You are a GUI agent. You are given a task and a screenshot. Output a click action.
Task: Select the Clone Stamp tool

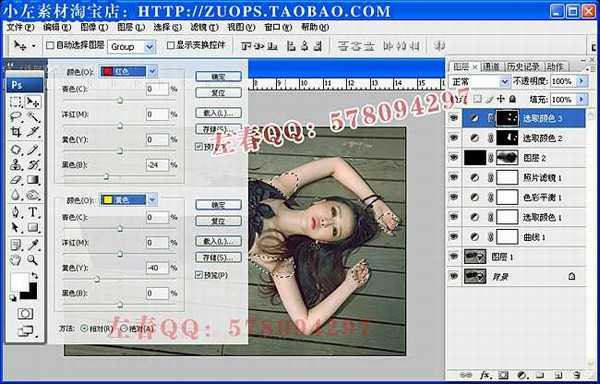pyautogui.click(x=16, y=165)
